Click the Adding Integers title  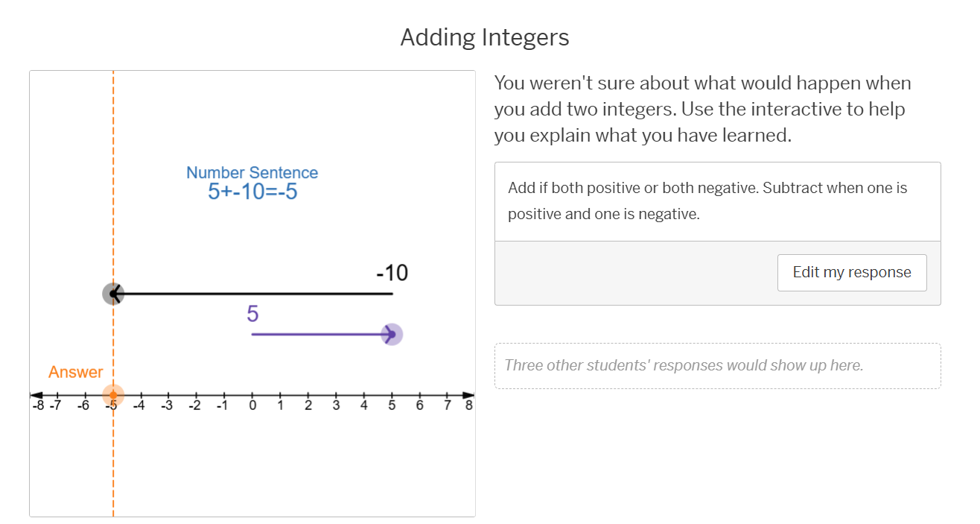point(485,37)
